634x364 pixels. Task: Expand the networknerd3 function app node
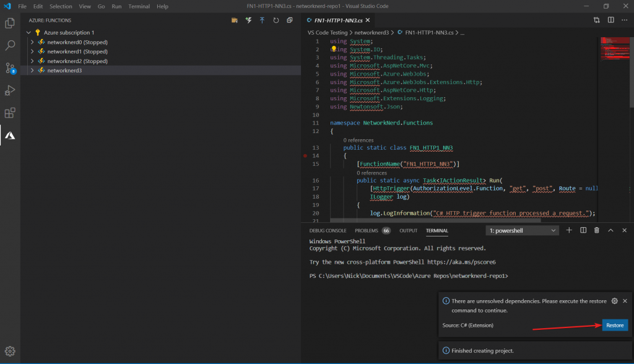coord(32,71)
